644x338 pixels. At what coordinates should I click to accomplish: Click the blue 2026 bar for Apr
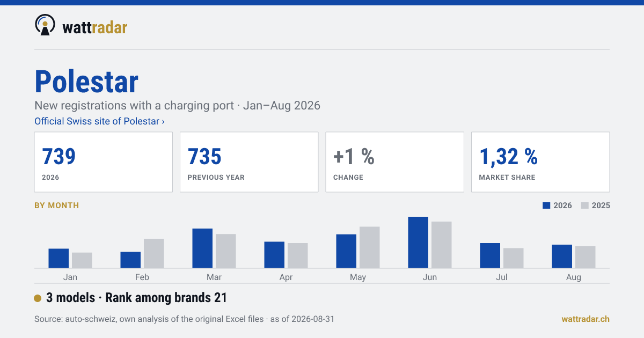(x=274, y=255)
